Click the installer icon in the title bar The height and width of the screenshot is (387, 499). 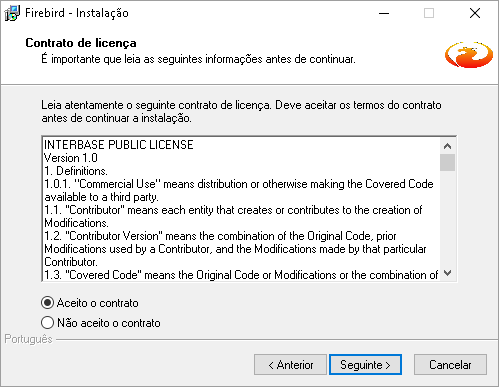click(x=12, y=13)
